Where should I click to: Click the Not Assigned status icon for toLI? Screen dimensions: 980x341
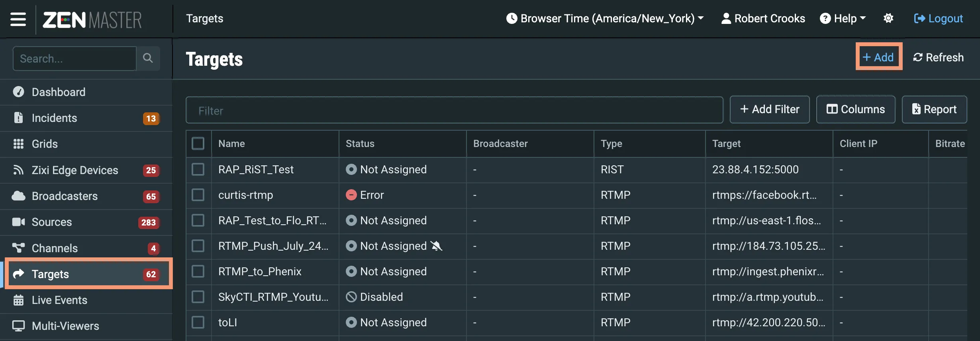point(351,322)
